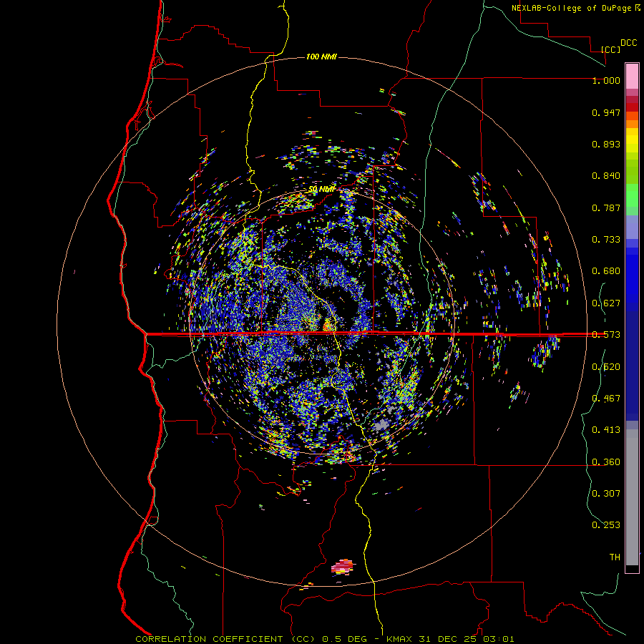
Task: Click the 100 NMI range ring label
Action: pos(321,57)
